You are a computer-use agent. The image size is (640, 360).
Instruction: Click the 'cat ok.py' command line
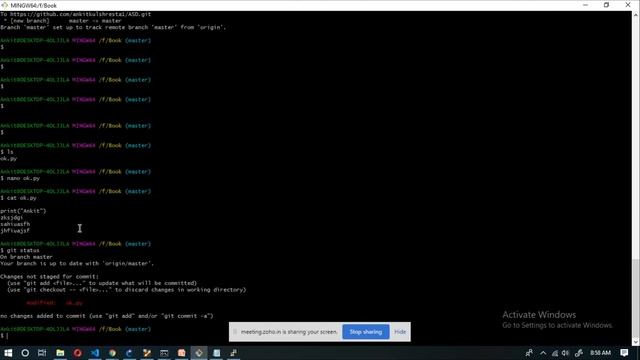tap(18, 198)
